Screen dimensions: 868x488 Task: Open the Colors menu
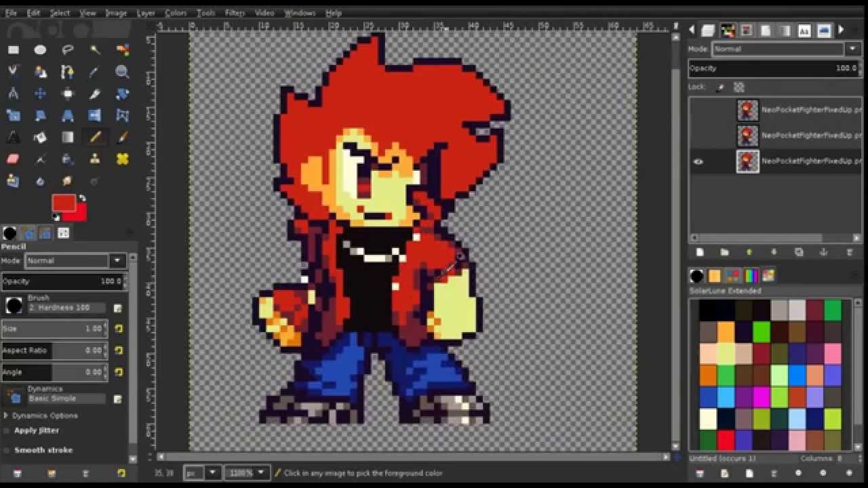(176, 13)
